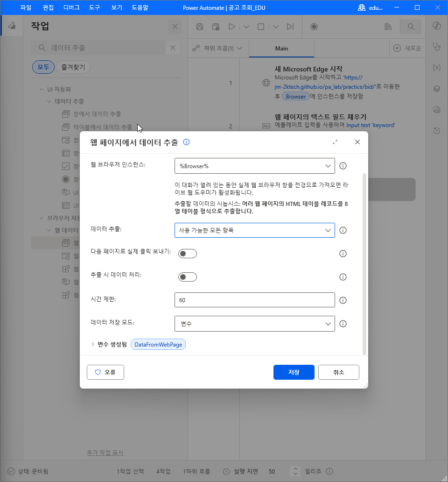The image size is (448, 482).
Task: Open the Images panel icon
Action: tap(437, 110)
